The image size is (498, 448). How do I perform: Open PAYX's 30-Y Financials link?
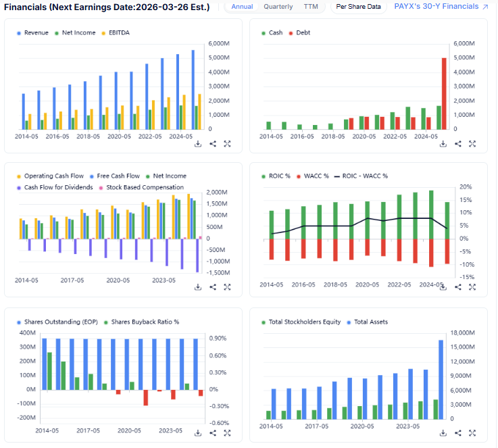tap(441, 7)
